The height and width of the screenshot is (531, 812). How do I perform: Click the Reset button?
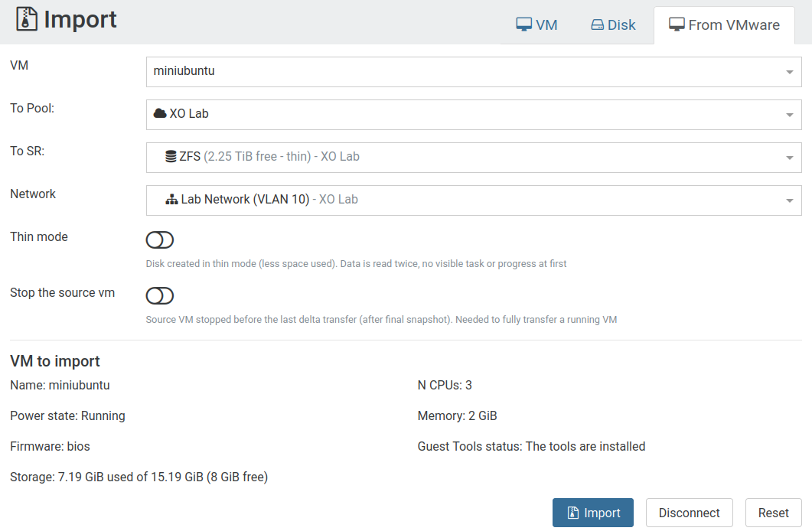pos(773,513)
